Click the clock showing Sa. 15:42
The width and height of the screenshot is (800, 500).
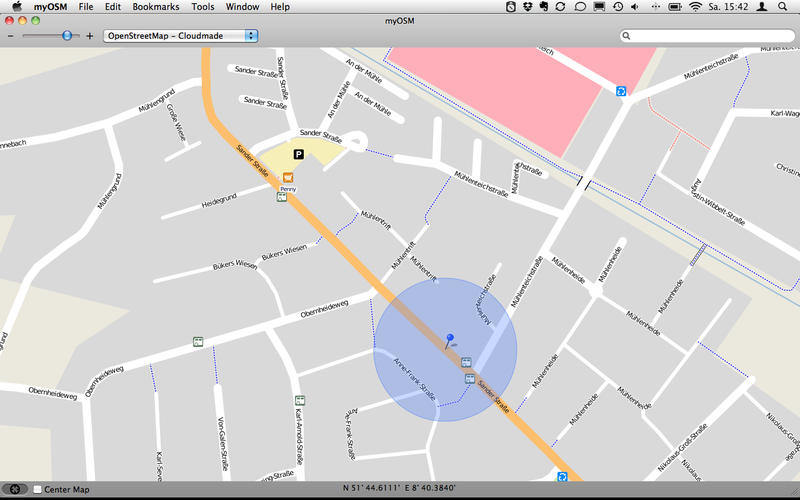tap(728, 7)
